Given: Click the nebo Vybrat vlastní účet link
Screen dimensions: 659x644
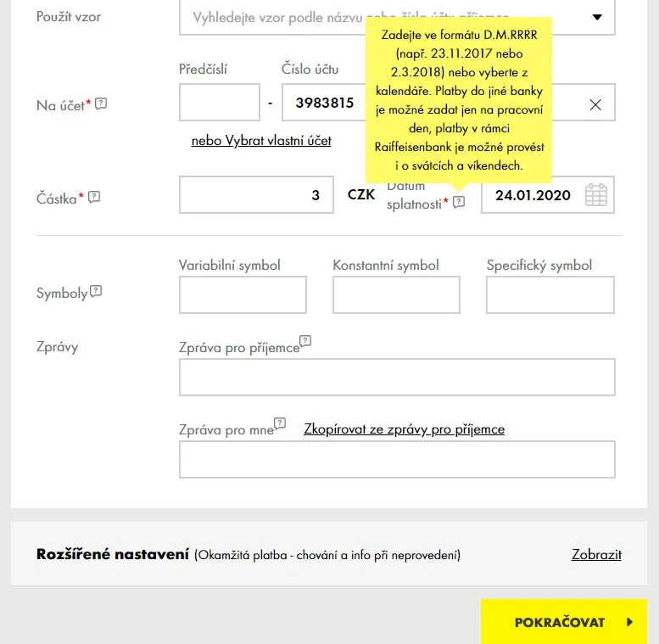Looking at the screenshot, I should pyautogui.click(x=261, y=141).
